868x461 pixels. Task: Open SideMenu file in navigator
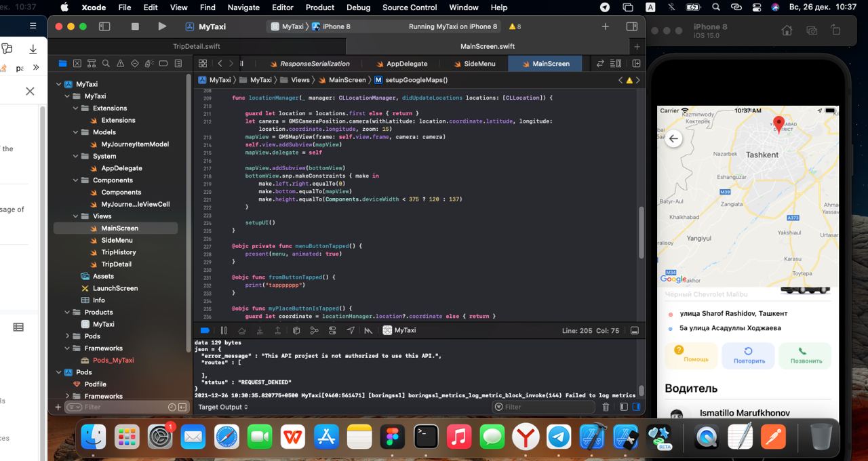click(117, 240)
